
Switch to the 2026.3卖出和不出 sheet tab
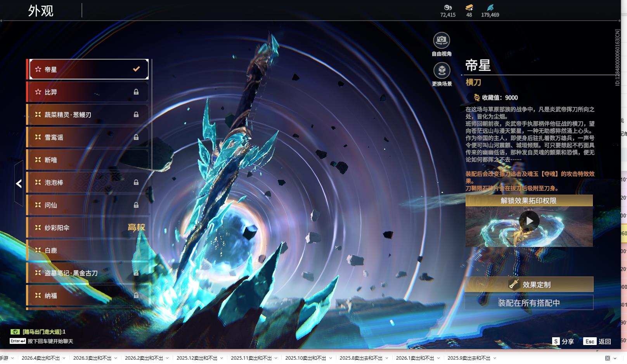(92, 358)
